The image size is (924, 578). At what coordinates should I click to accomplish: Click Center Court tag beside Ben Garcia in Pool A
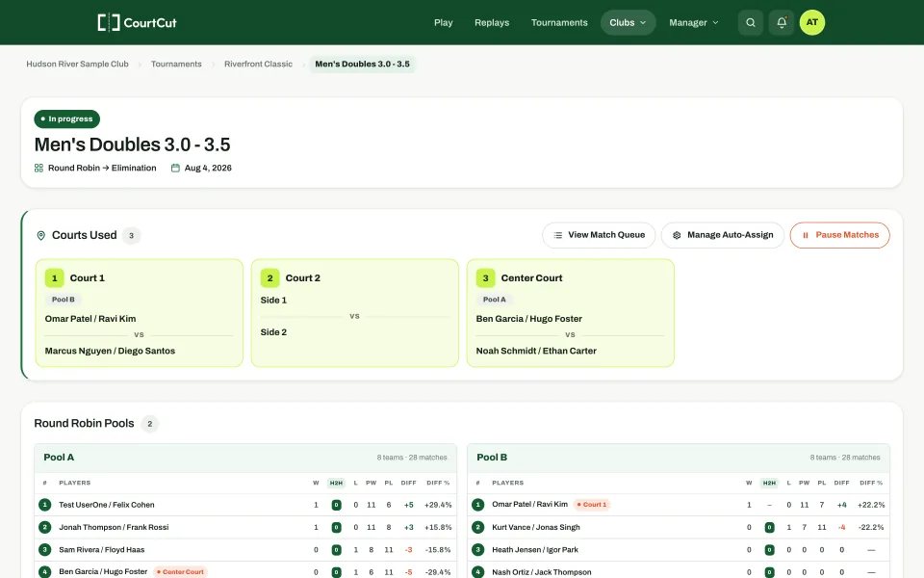point(180,571)
